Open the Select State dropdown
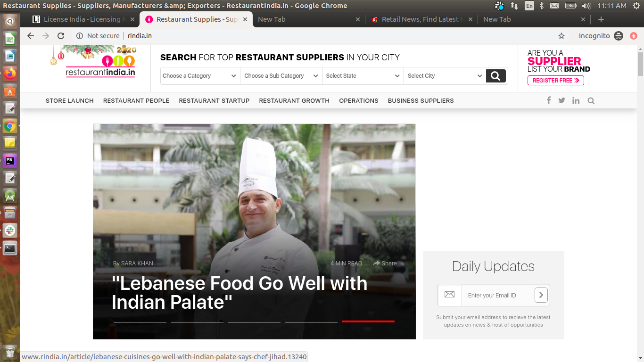 [x=363, y=76]
